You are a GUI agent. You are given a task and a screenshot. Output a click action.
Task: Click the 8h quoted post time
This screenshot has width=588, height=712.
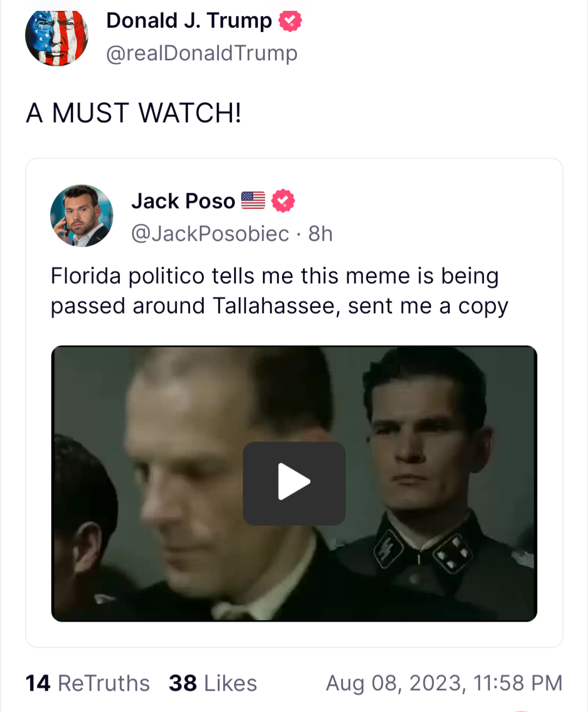coord(321,234)
